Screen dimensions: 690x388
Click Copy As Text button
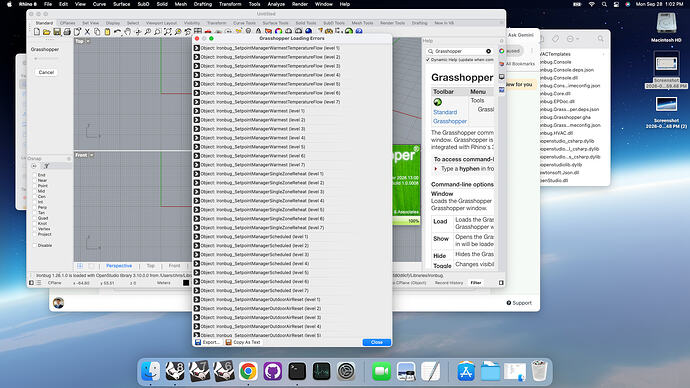coord(243,342)
